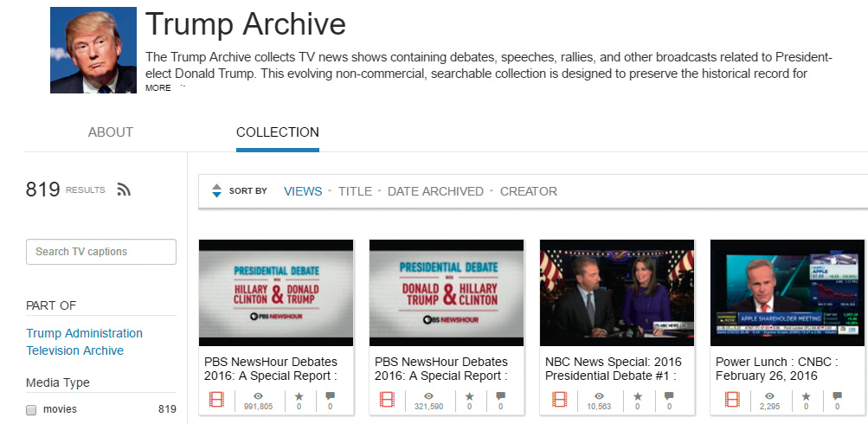Screen dimensions: 868x424
Task: Open CNBC Apple shareholder meeting thumbnail
Action: coord(788,292)
